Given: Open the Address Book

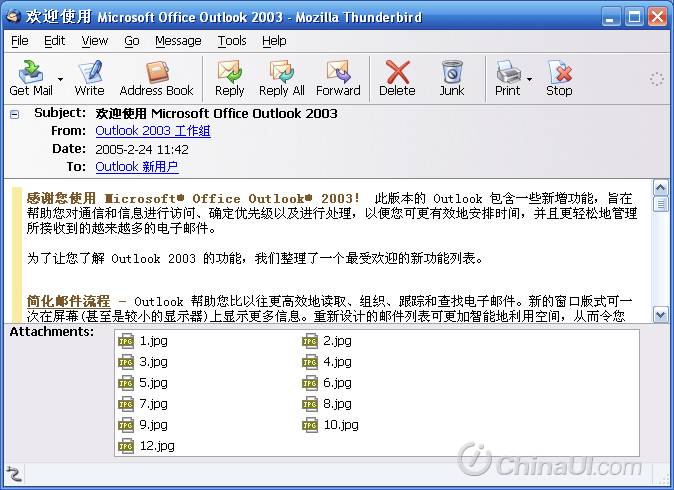Looking at the screenshot, I should [x=156, y=73].
